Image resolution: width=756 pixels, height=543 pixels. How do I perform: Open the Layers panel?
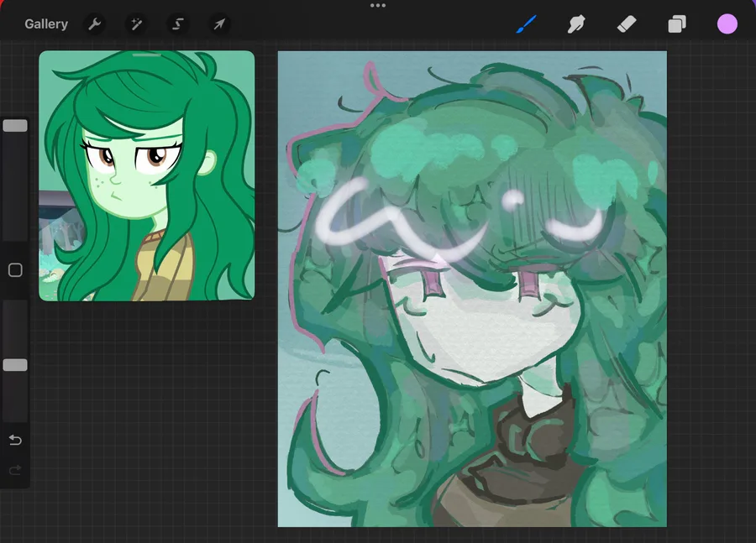point(677,24)
